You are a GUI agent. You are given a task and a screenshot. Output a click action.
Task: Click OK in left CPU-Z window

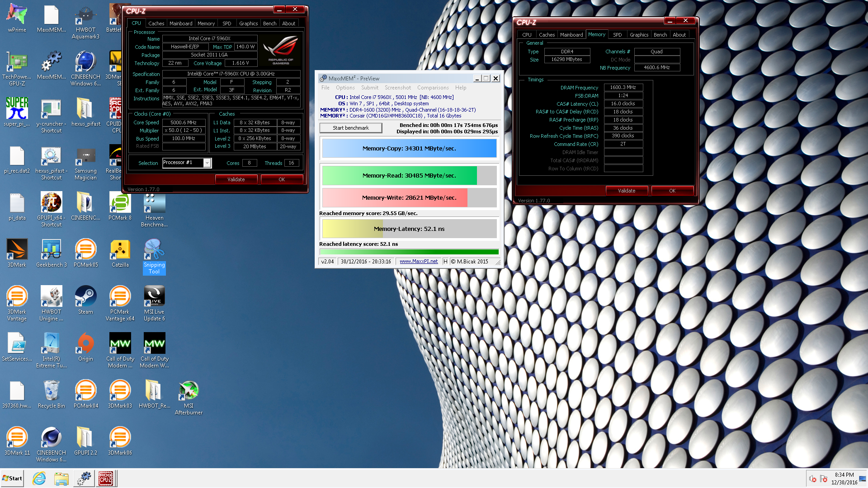(282, 179)
